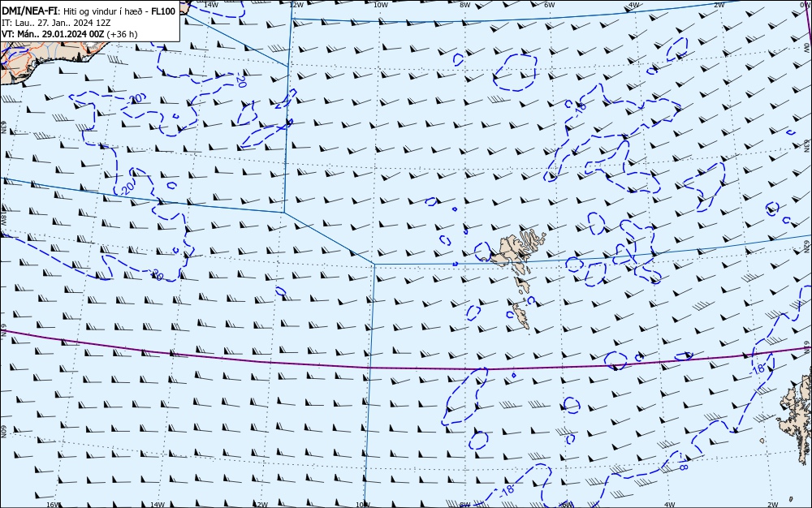Click the '(+36 h)' forecast offset text
This screenshot has height=508, width=812.
click(x=123, y=34)
